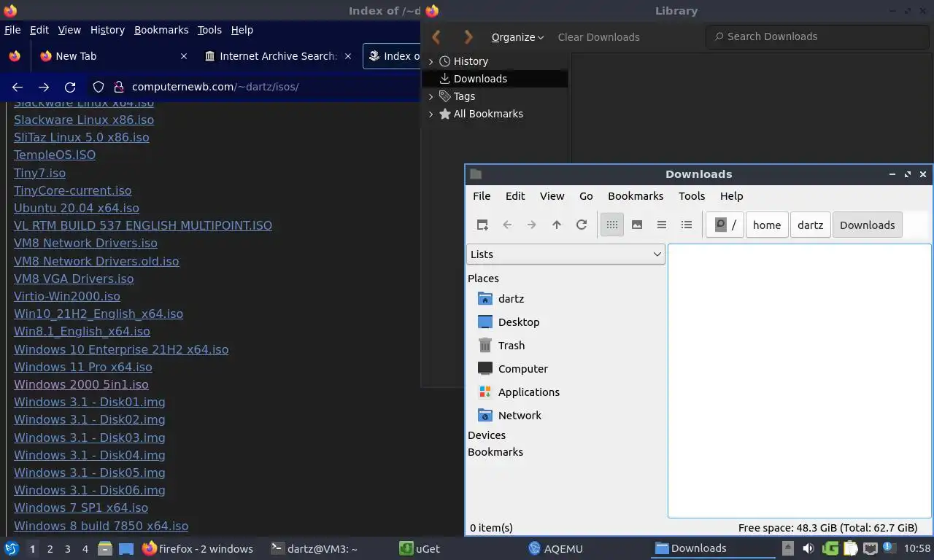
Task: Close the Internet Archive Search tab
Action: [x=348, y=56]
